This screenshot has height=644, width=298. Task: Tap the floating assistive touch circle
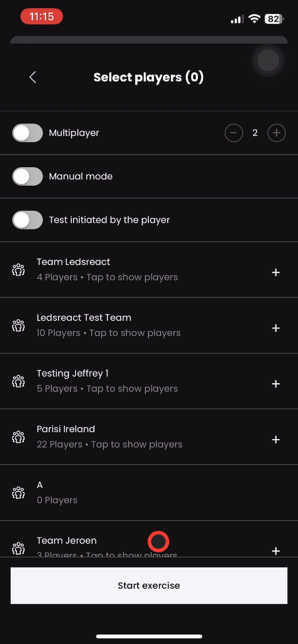pos(268,61)
